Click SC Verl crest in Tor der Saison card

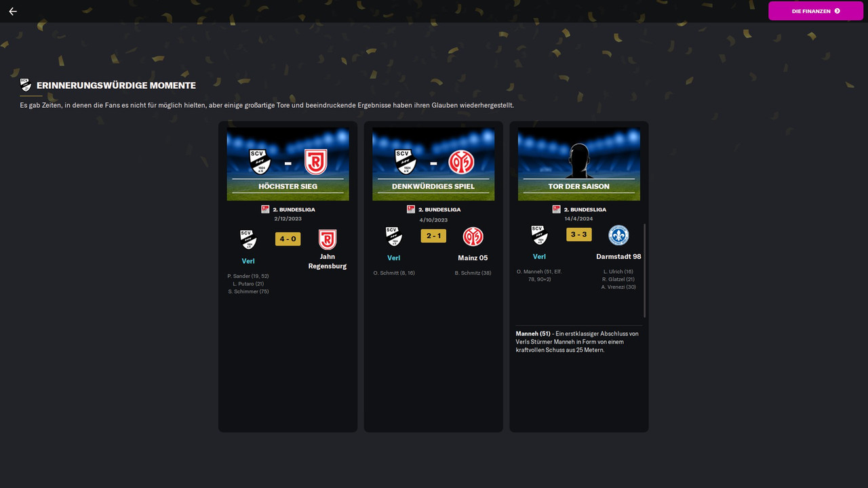[x=539, y=235]
